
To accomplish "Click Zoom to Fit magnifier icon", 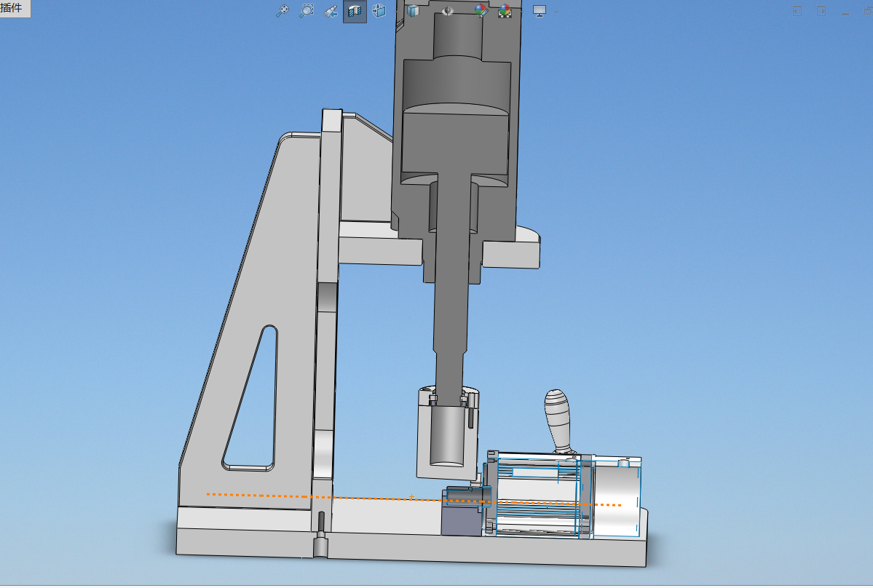I will (x=283, y=11).
